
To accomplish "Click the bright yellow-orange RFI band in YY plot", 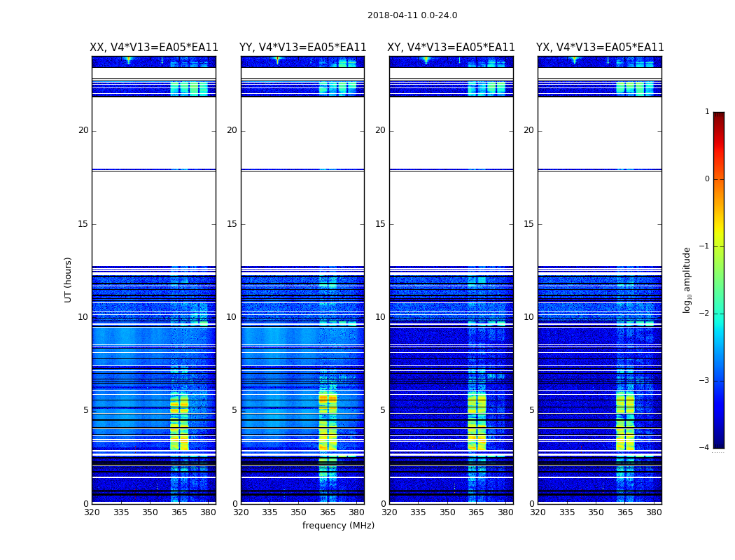I will tap(328, 399).
